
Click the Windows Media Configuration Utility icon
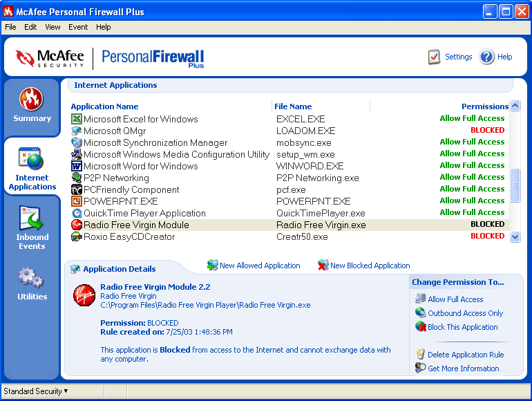(x=77, y=154)
